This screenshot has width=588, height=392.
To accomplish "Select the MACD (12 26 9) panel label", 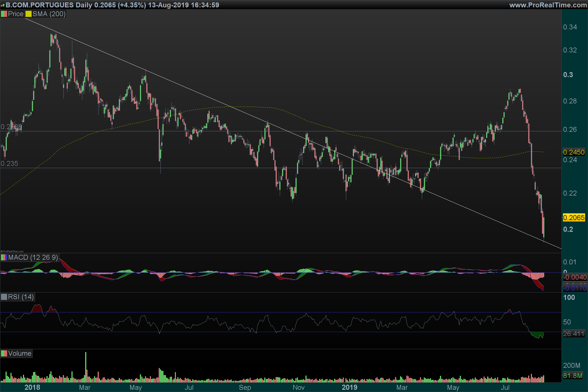I will [33, 257].
